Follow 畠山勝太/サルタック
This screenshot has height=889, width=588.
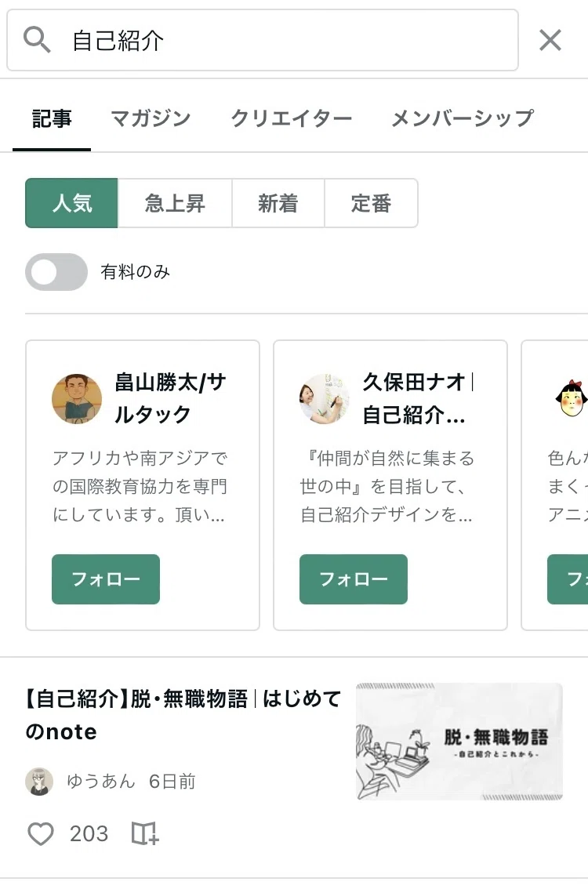click(106, 579)
